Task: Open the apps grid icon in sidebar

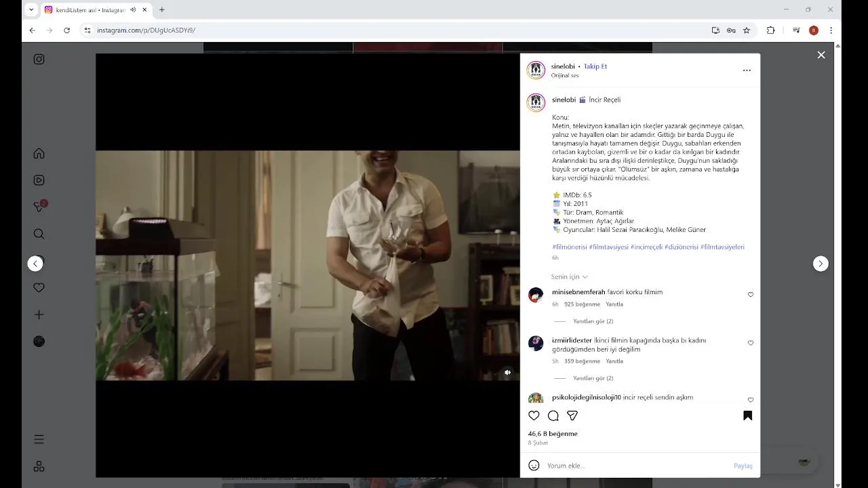Action: coord(39,466)
